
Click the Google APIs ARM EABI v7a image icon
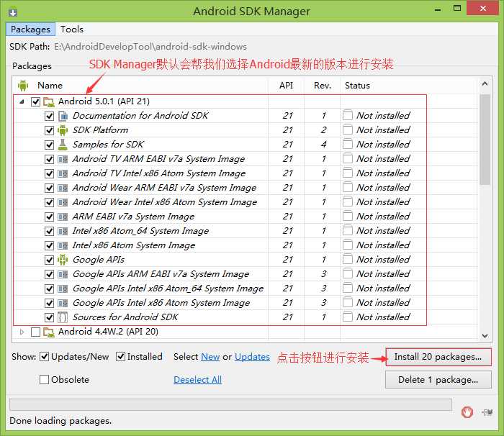pos(63,274)
